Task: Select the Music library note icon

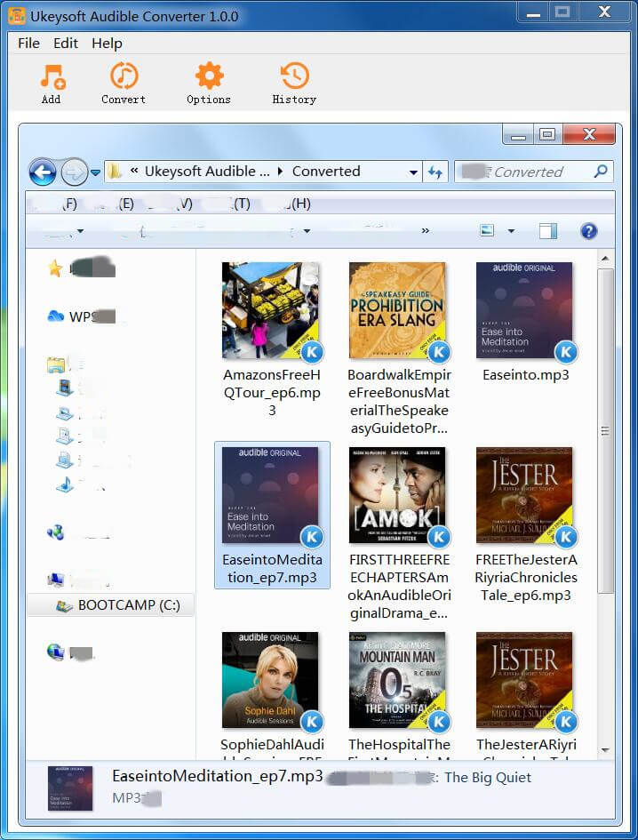Action: coord(65,484)
